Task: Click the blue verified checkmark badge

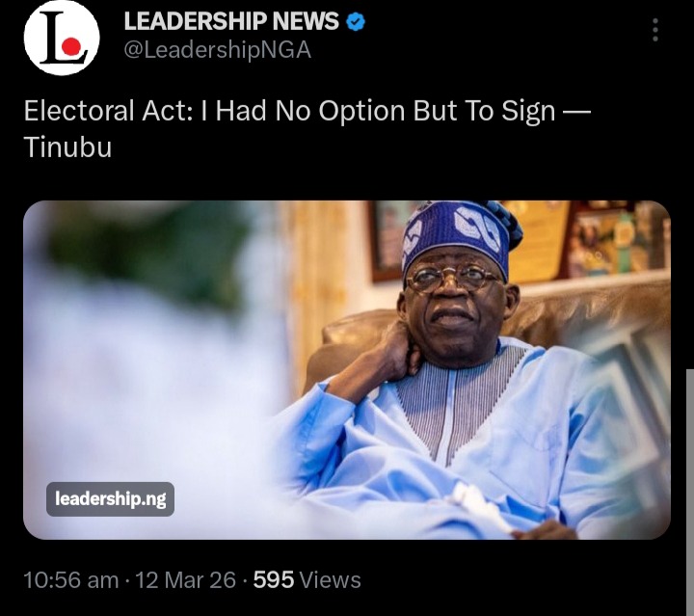Action: (355, 21)
